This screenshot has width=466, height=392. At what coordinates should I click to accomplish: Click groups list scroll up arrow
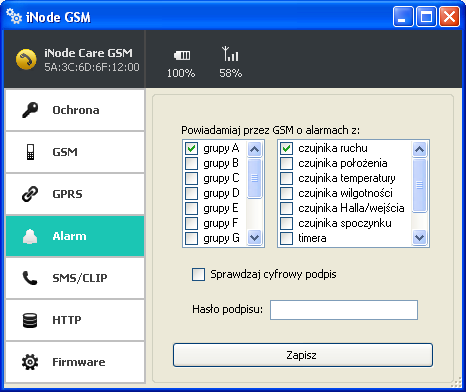tap(255, 149)
